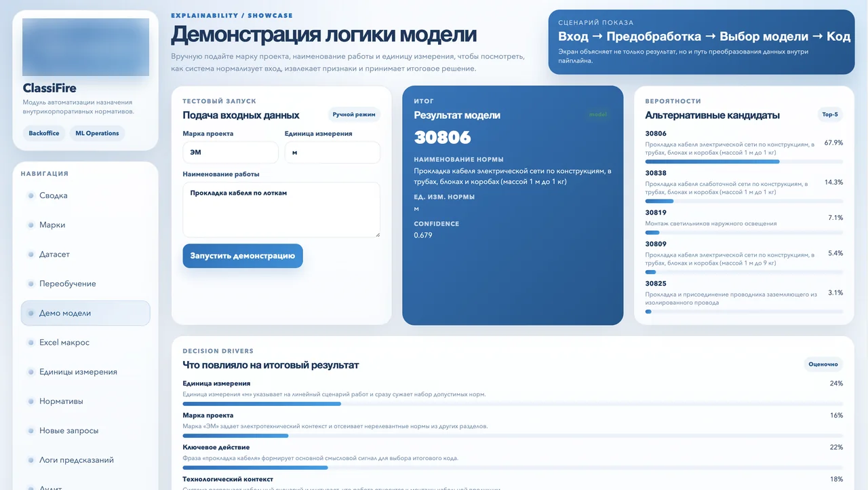
Task: Click the 5.4% probability value
Action: 835,253
